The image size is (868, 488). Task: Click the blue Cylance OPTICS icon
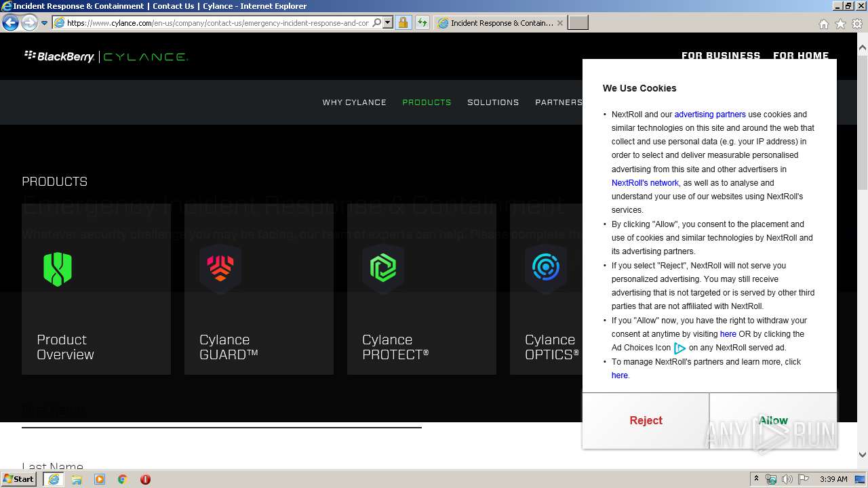[546, 269]
